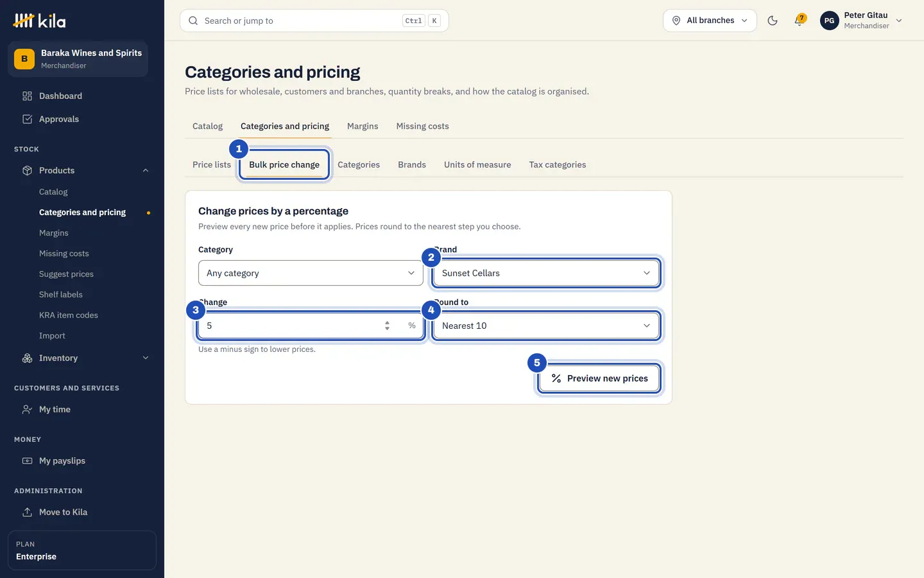
Task: Open Shelf labels in sidebar
Action: [x=61, y=295]
